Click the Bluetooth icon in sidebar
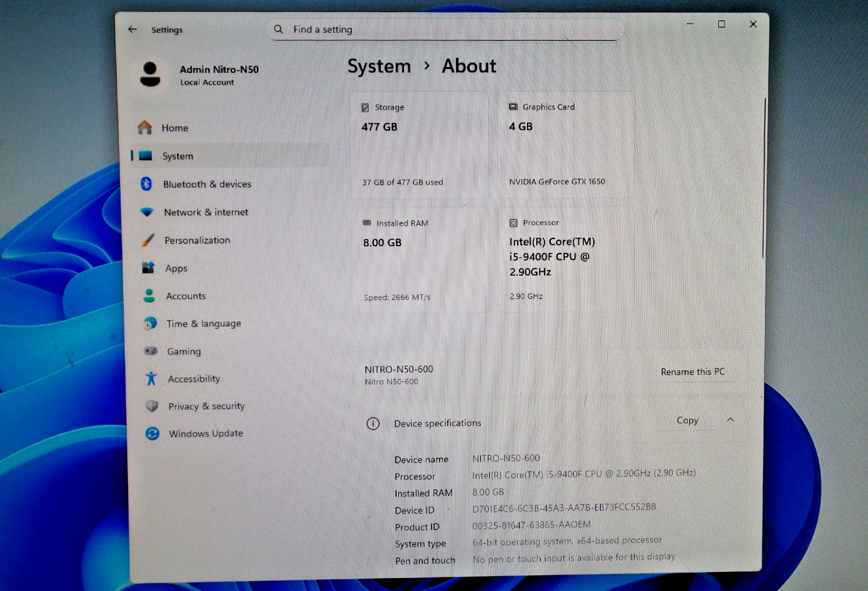 pos(147,184)
